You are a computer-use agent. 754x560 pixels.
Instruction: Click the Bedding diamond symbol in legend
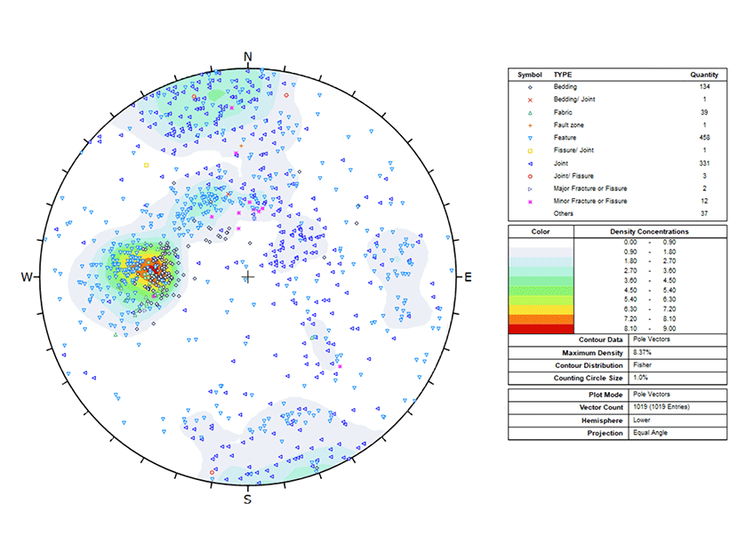point(530,87)
